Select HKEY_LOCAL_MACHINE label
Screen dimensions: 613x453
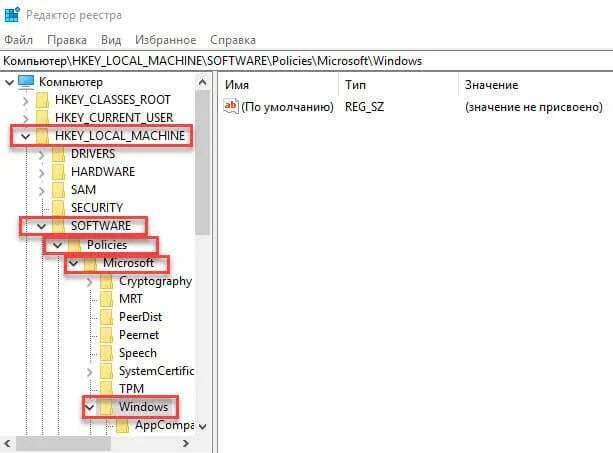pos(120,136)
